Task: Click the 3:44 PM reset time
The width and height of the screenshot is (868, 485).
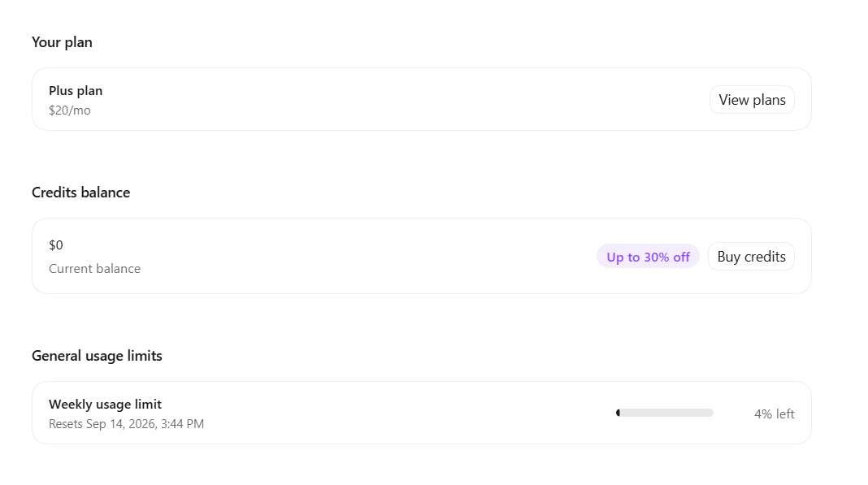Action: click(x=182, y=424)
